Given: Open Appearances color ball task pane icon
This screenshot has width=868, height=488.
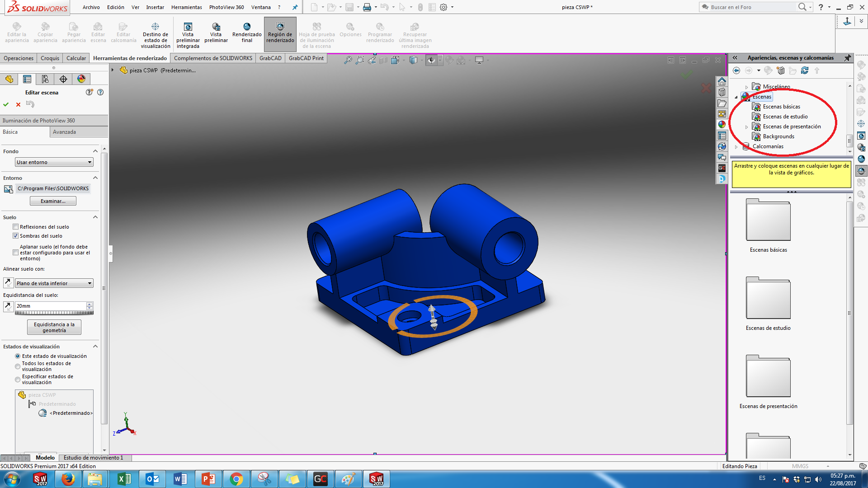Looking at the screenshot, I should point(722,125).
